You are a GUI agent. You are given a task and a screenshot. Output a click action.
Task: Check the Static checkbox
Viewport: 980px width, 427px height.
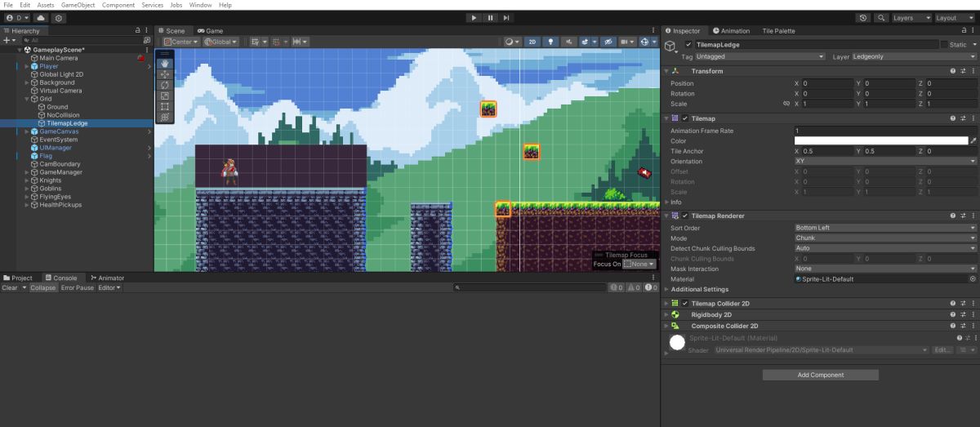tap(943, 44)
